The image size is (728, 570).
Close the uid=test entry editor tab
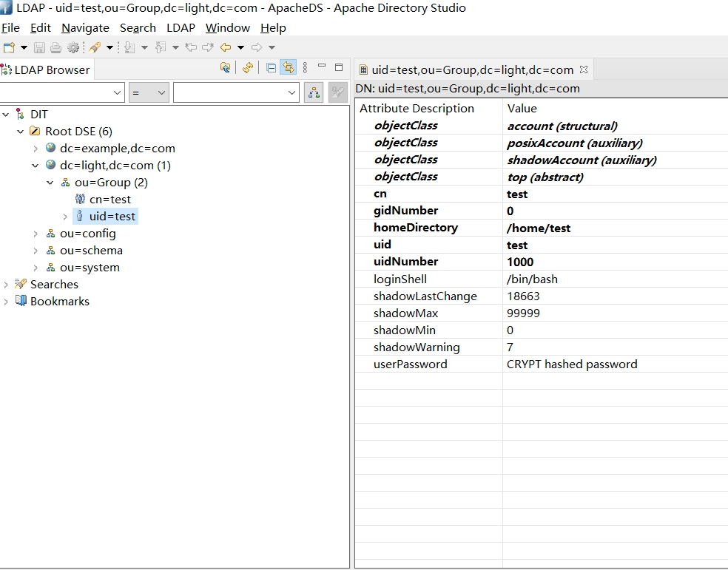tap(584, 69)
